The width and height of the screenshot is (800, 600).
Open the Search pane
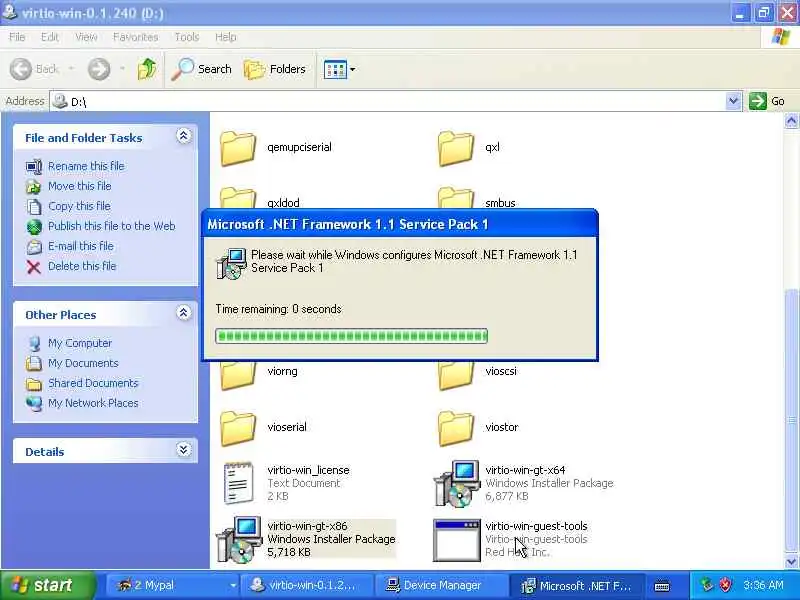[201, 69]
